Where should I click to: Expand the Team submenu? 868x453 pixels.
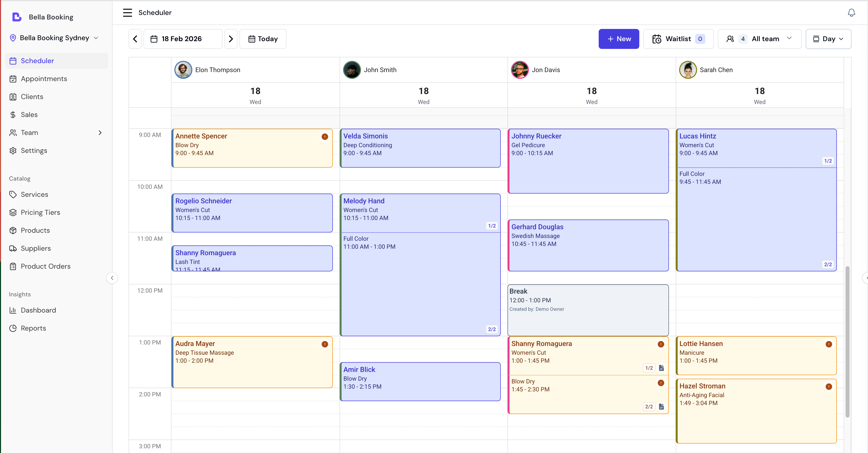(100, 132)
